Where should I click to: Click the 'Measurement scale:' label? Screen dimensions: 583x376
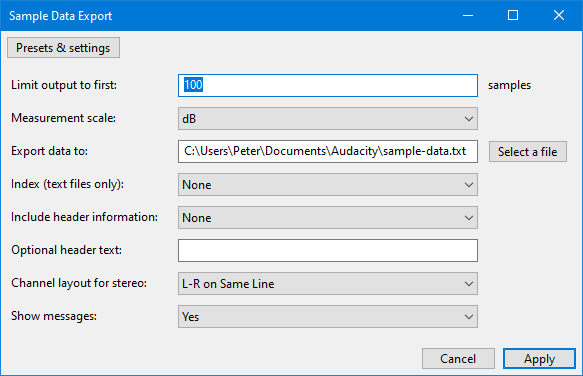[x=63, y=118]
